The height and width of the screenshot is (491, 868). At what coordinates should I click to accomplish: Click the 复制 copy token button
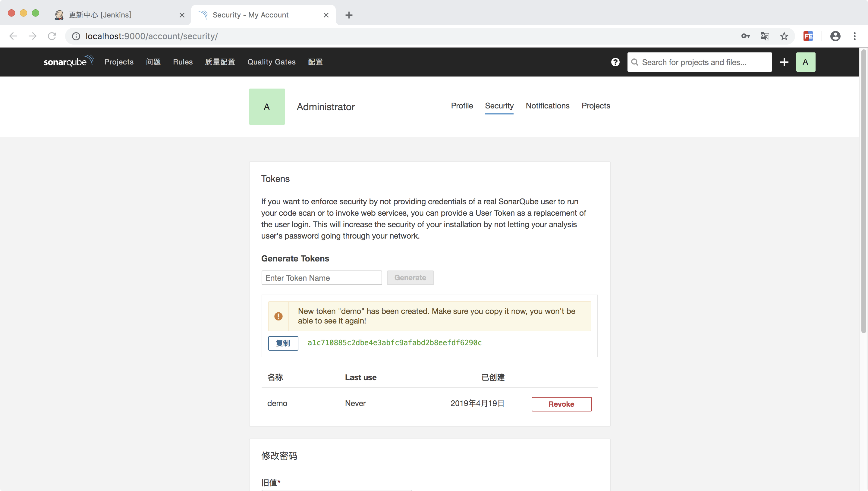click(x=283, y=343)
